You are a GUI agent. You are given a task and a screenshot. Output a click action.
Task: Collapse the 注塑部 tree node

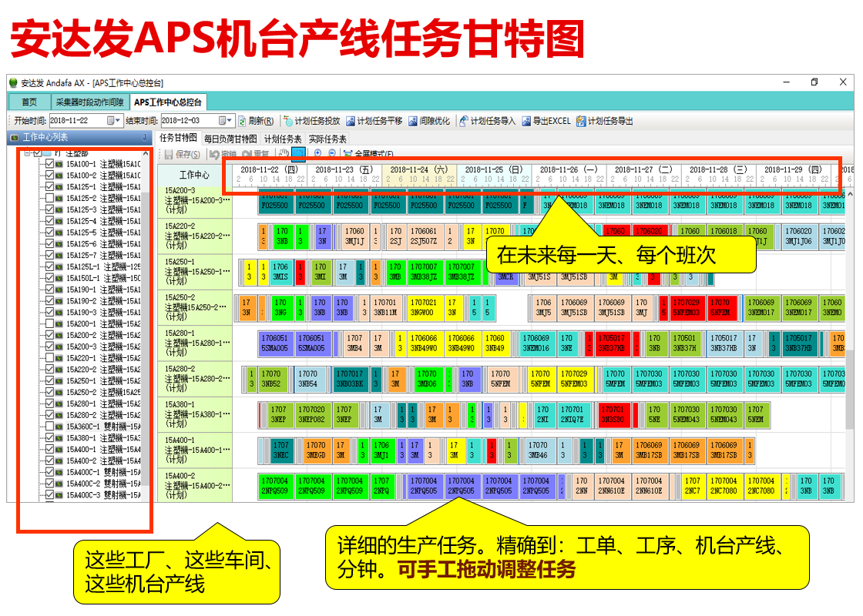click(27, 153)
